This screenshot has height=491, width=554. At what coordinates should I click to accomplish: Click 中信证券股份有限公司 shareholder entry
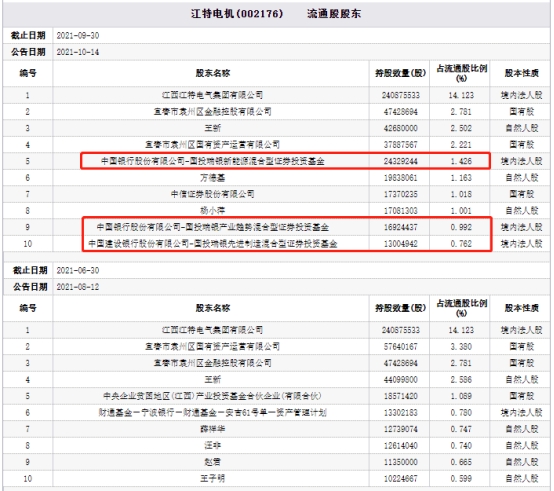(212, 194)
